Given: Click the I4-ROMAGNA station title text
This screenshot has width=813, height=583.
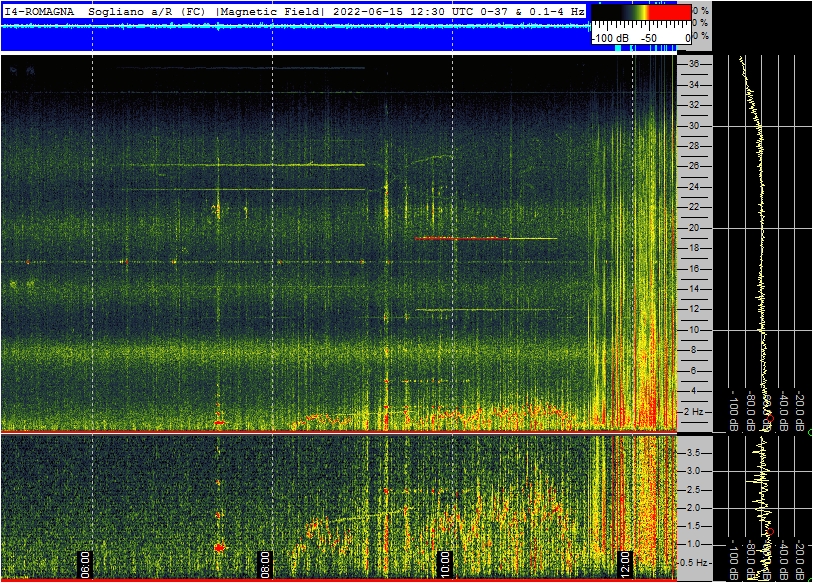Looking at the screenshot, I should click(x=41, y=11).
